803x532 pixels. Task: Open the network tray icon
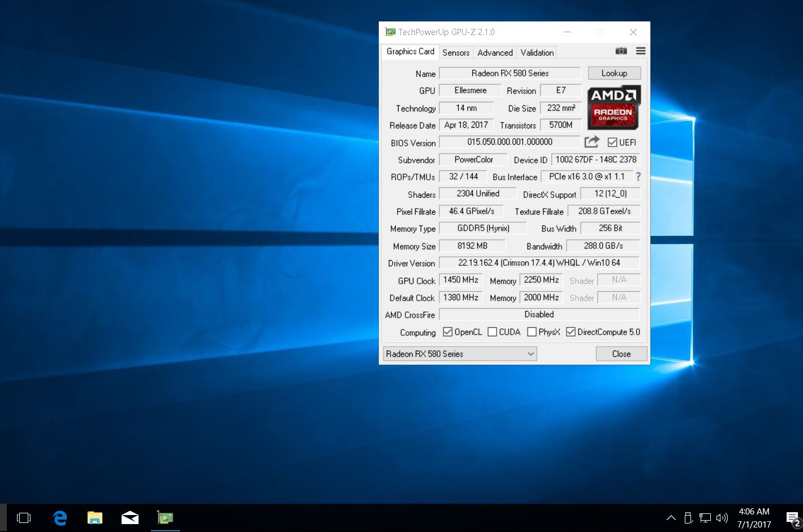click(x=705, y=517)
